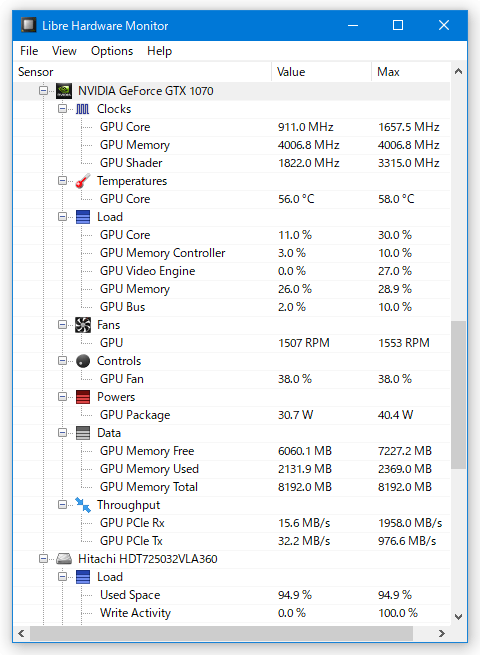Select the GPU PCIe Rx row
The image size is (480, 655).
pos(232,523)
